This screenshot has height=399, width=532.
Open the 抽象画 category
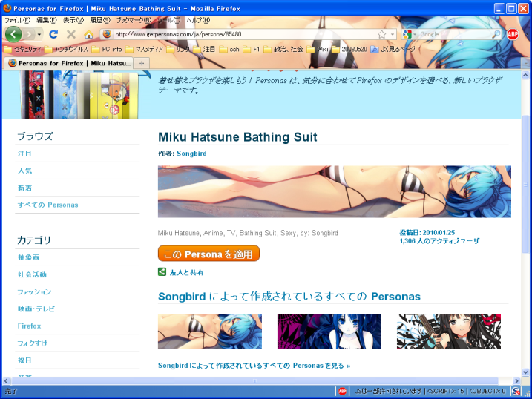tap(28, 257)
